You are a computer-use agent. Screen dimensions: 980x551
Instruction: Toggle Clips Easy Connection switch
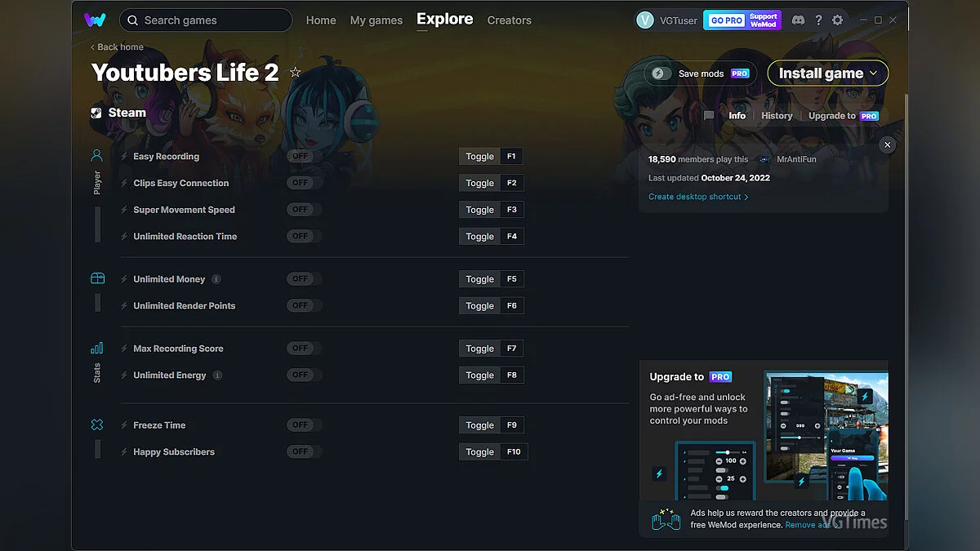(304, 183)
